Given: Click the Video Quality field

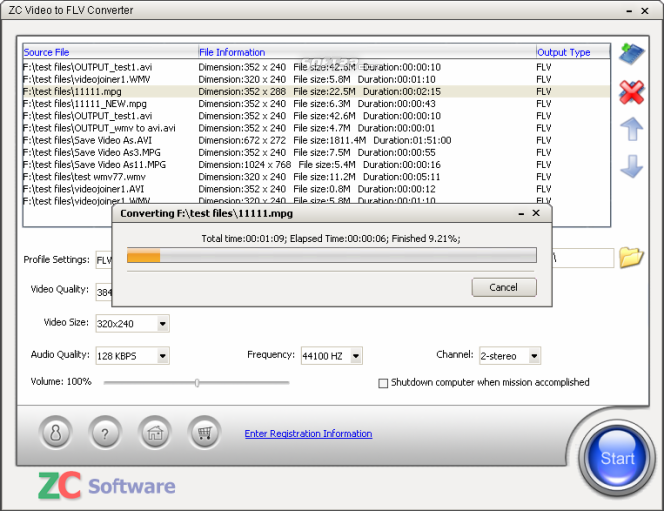Looking at the screenshot, I should [104, 292].
